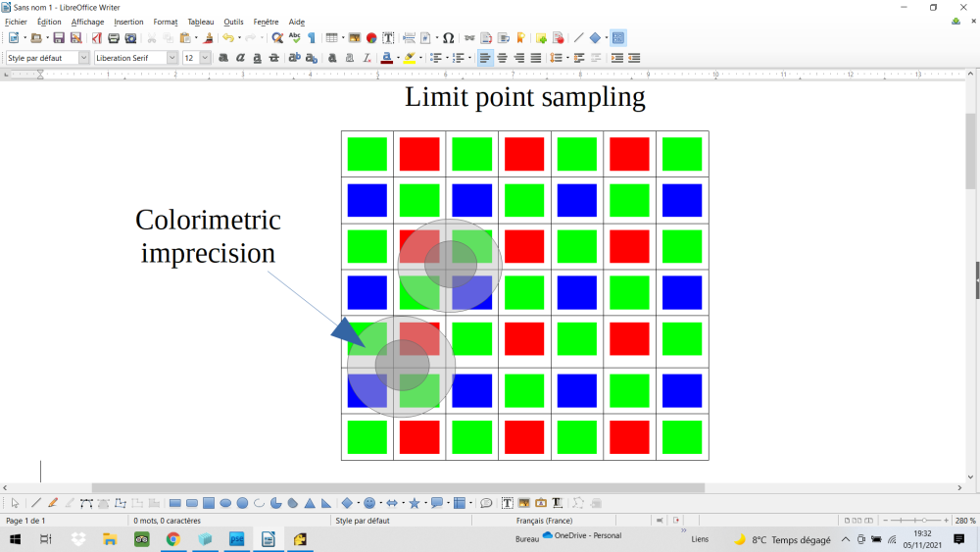Viewport: 980px width, 552px height.
Task: Select the rectangle shape in drawing toolbar
Action: point(175,503)
